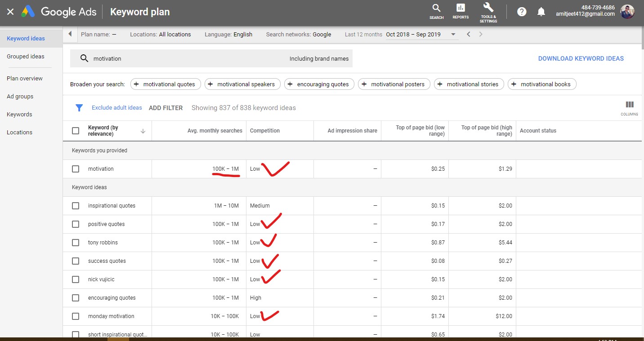Add 'motivational posters' suggestion chip
The width and height of the screenshot is (644, 341).
point(394,84)
